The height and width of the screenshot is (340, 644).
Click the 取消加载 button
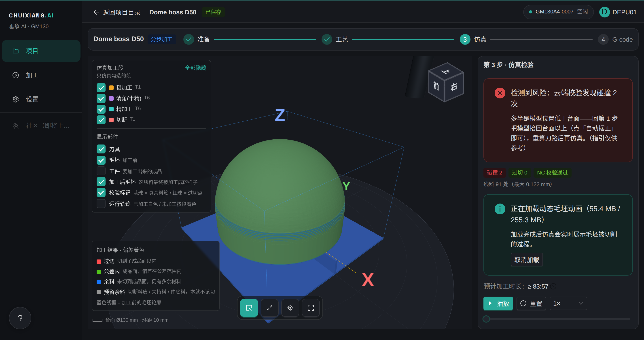pyautogui.click(x=527, y=260)
